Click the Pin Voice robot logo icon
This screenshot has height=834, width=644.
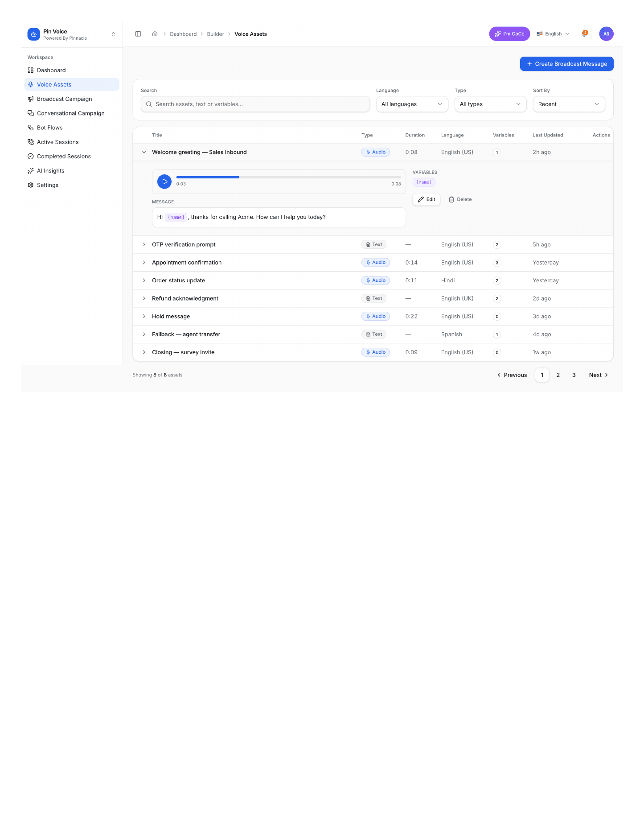point(33,34)
